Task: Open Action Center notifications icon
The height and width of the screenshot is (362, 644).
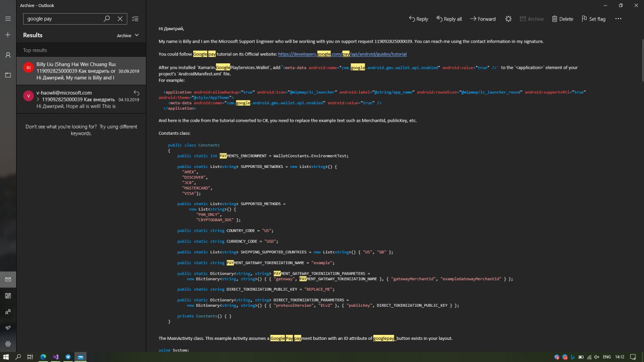Action: (x=633, y=357)
